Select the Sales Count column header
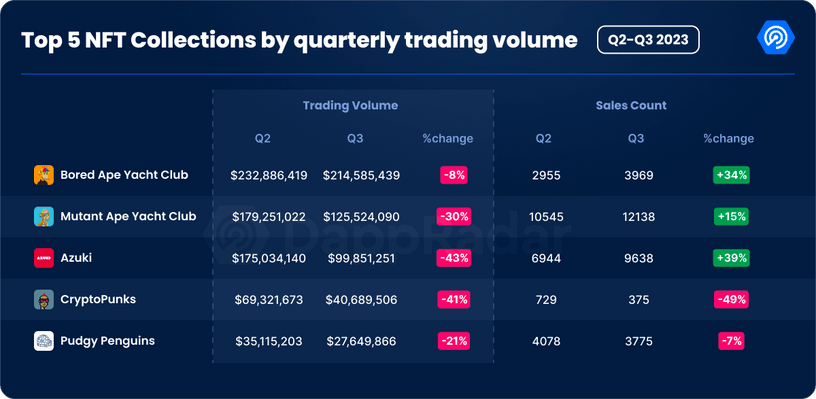The width and height of the screenshot is (816, 399). (x=631, y=106)
